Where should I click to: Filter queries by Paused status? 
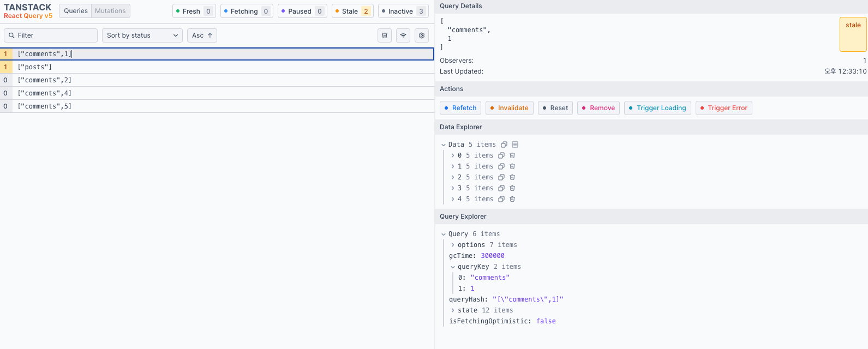[302, 11]
